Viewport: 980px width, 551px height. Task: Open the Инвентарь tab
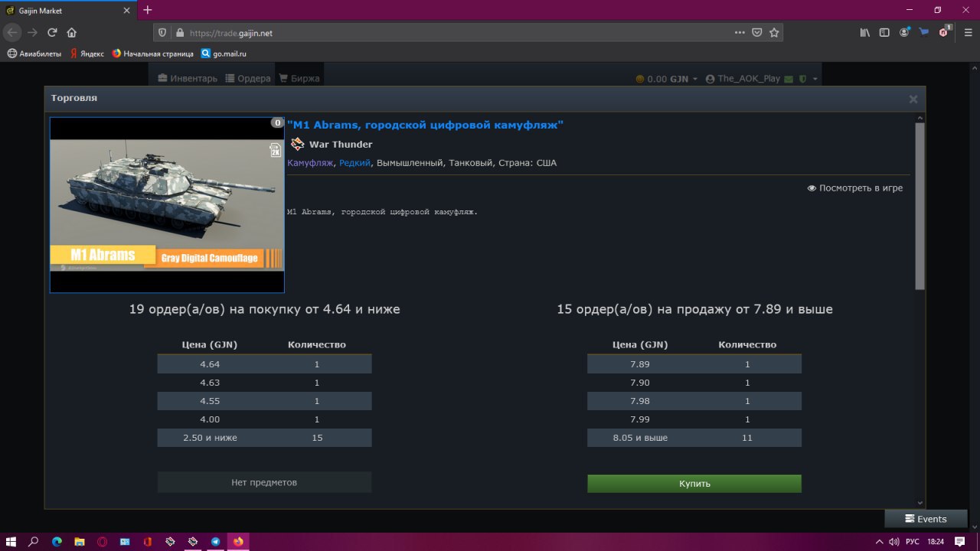(x=188, y=79)
